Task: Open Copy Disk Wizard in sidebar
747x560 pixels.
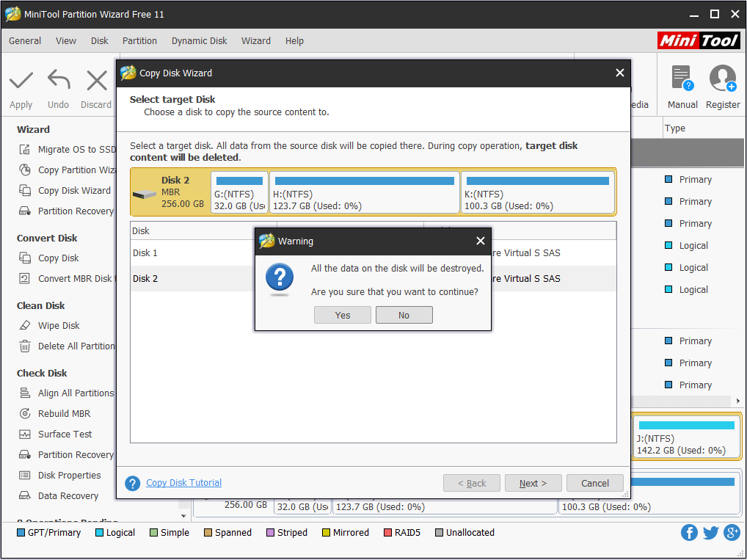Action: (x=65, y=191)
